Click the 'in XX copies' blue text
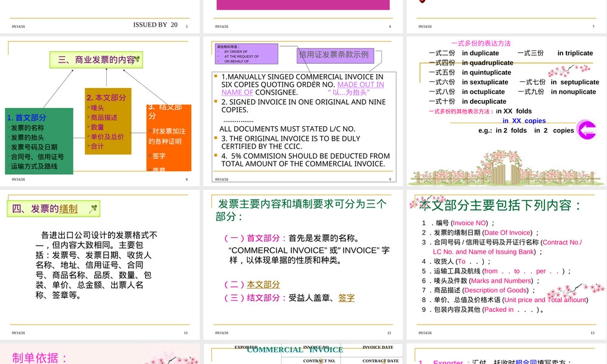Viewport: 607px width, 364px height. (524, 121)
